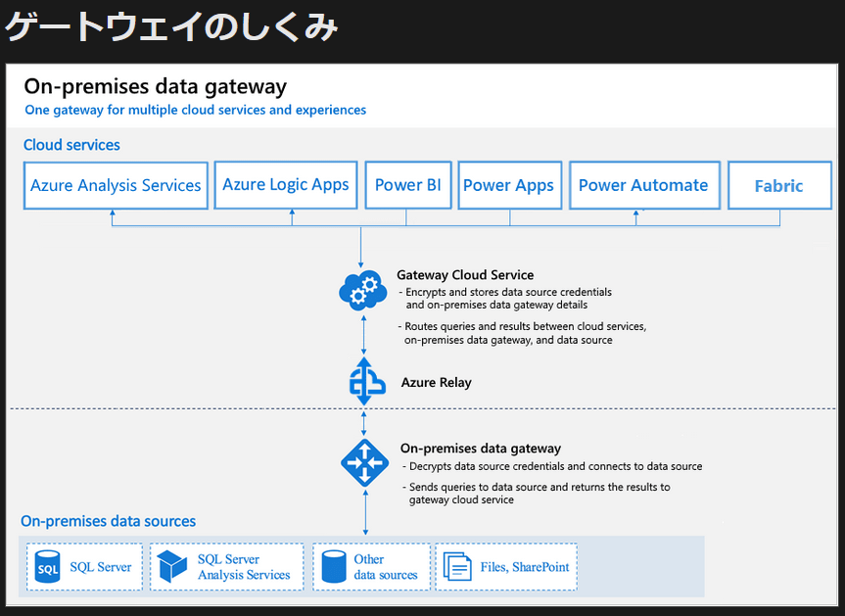Click the ゲートウェイのしくみ slide title
This screenshot has width=845, height=616.
click(x=172, y=27)
